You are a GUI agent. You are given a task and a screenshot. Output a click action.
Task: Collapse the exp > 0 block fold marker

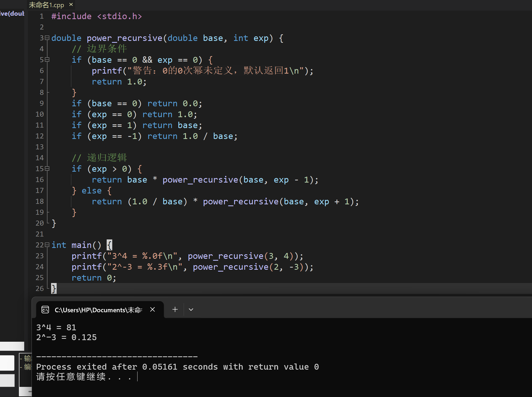point(47,168)
